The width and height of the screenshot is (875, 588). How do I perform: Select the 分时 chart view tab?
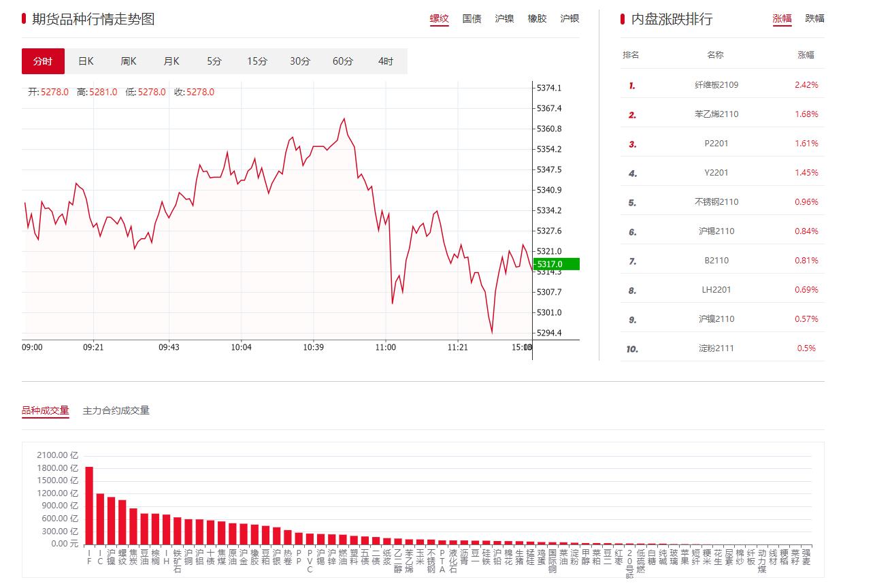click(43, 61)
